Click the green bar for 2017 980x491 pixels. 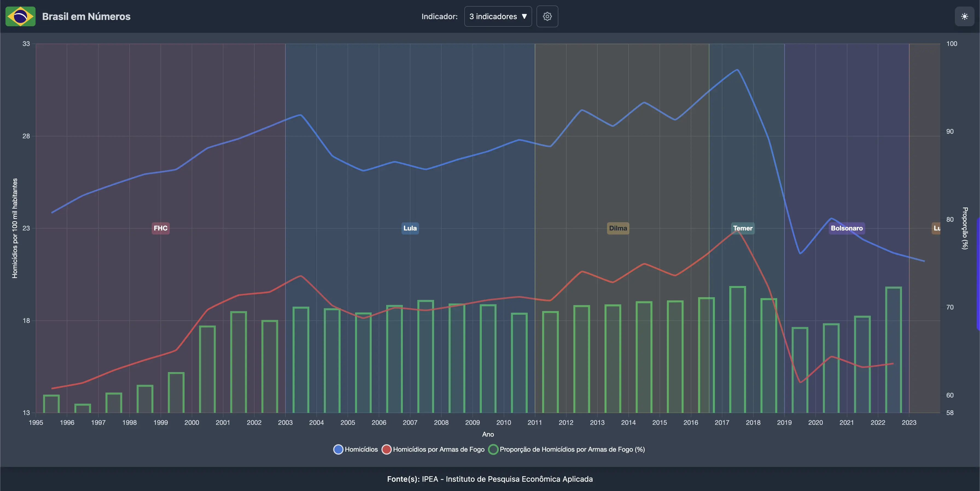tap(737, 350)
